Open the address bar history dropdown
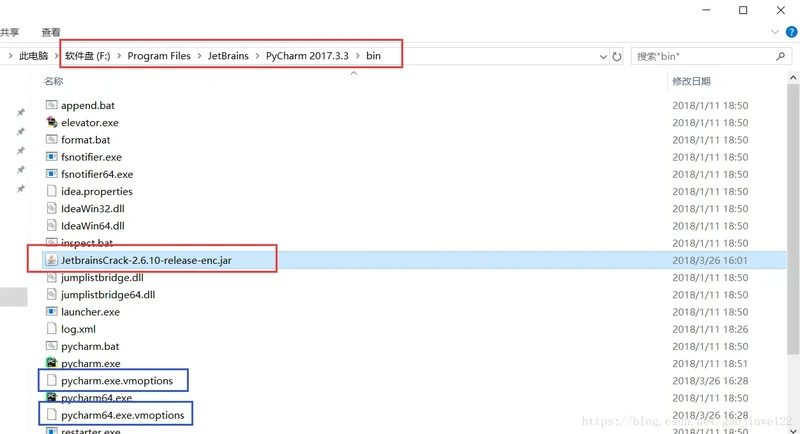The image size is (800, 434). (x=602, y=57)
